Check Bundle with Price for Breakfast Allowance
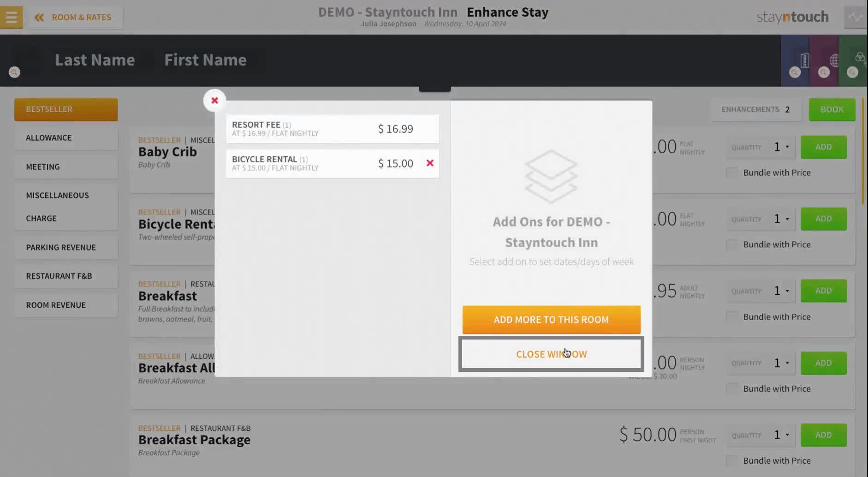The image size is (868, 477). click(x=731, y=388)
